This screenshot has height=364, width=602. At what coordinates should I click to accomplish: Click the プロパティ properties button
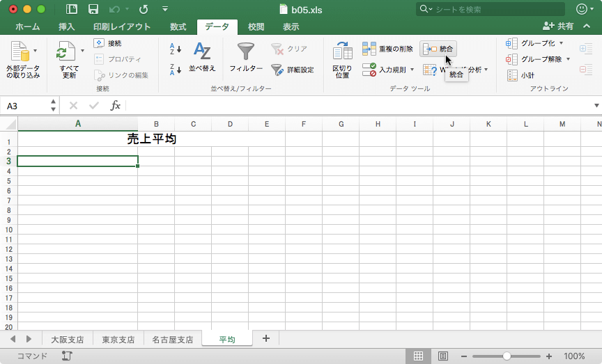(x=118, y=59)
